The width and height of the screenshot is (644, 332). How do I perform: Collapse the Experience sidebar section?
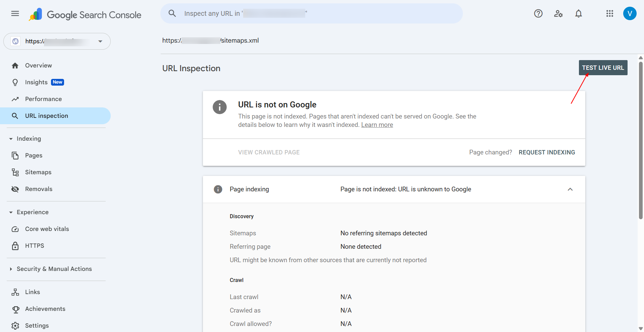pos(11,212)
